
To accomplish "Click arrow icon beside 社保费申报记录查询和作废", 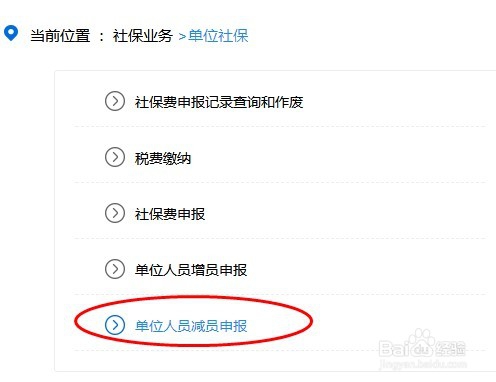I will tap(115, 101).
